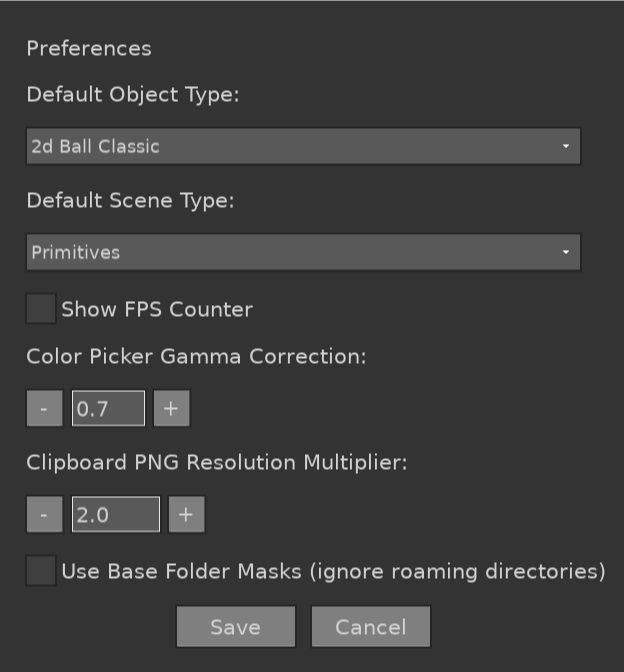
Task: Click the Color Picker Gamma Correction label
Action: pos(196,356)
